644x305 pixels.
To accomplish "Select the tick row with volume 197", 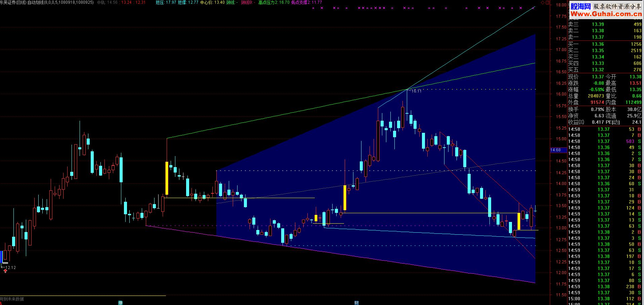I will [605, 256].
